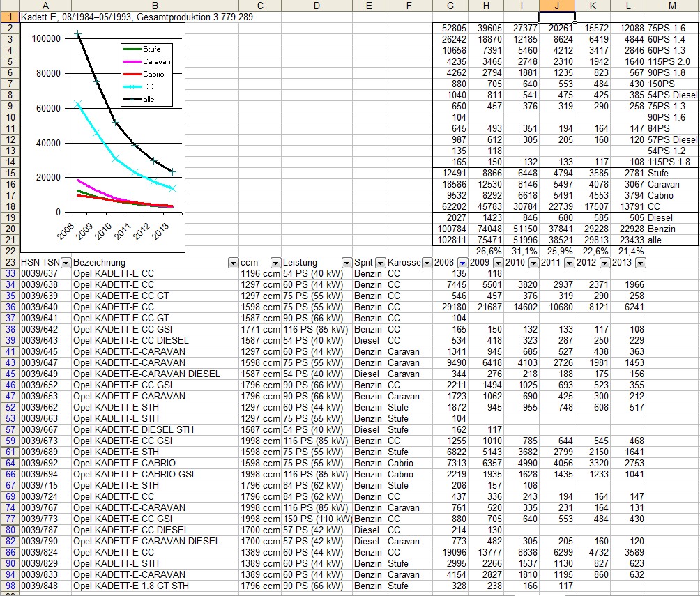
Task: Expand the Sprit filter dropdown
Action: (x=380, y=263)
